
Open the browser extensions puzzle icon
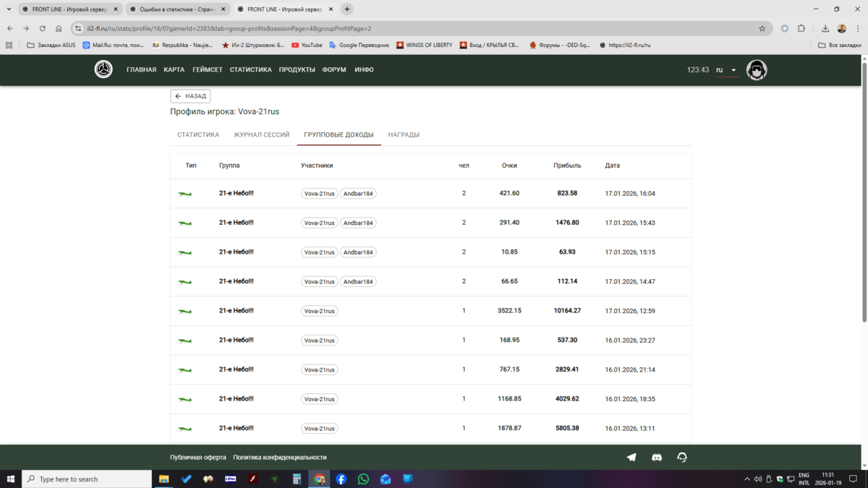[x=801, y=29]
